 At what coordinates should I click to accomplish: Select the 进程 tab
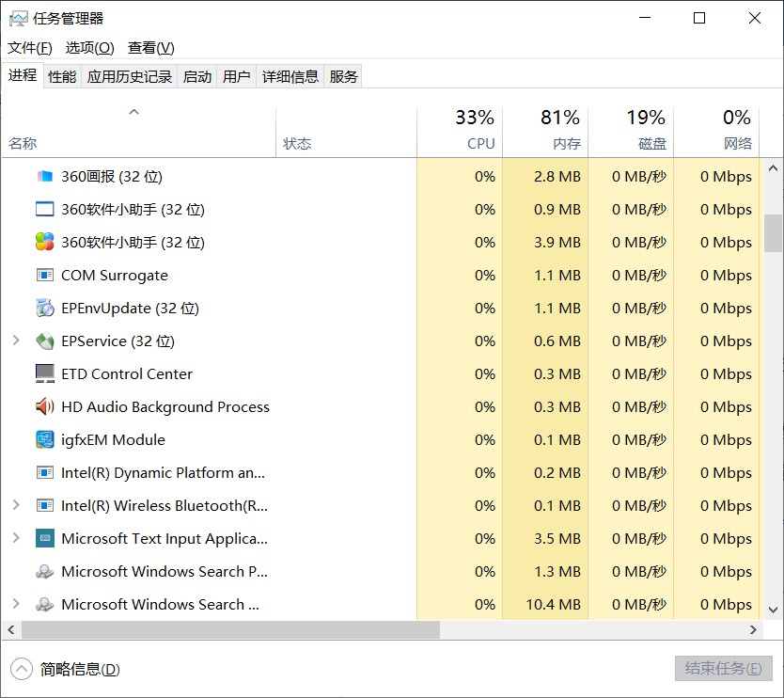coord(22,75)
